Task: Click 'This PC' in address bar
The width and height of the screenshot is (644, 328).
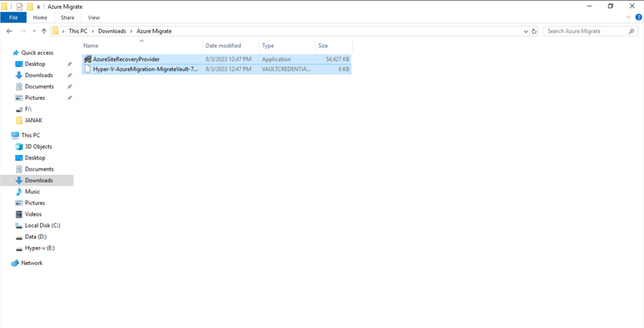Action: pos(78,31)
